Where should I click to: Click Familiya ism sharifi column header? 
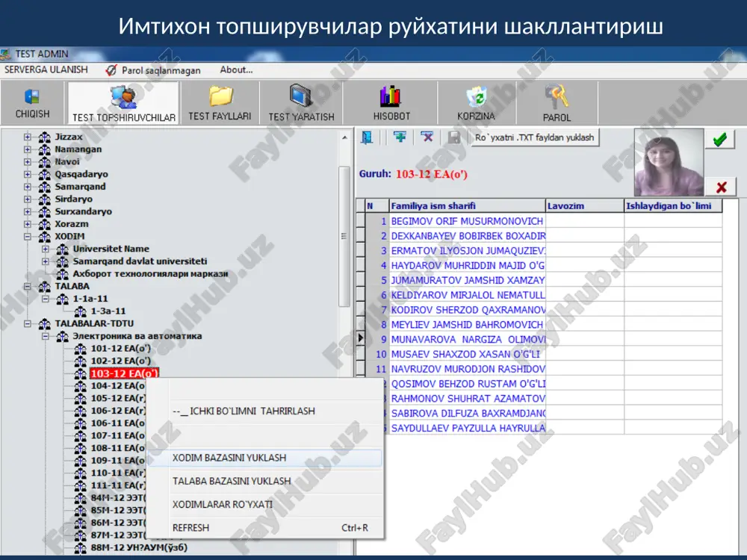tap(467, 206)
